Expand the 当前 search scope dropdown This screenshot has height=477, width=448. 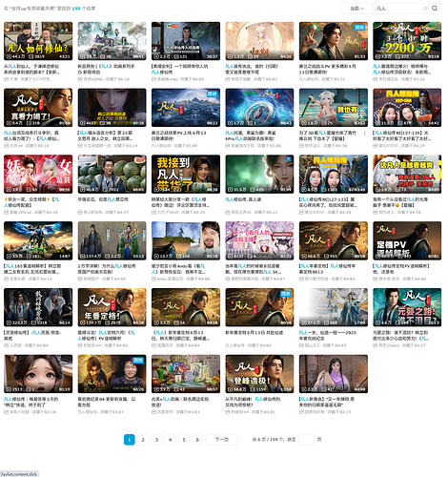point(356,9)
